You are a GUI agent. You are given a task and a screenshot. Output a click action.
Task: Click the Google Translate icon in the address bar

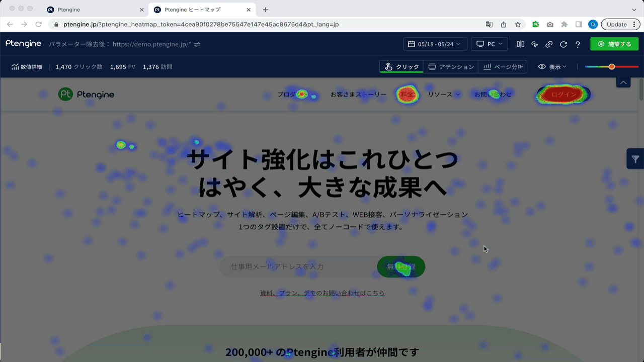[x=489, y=24]
